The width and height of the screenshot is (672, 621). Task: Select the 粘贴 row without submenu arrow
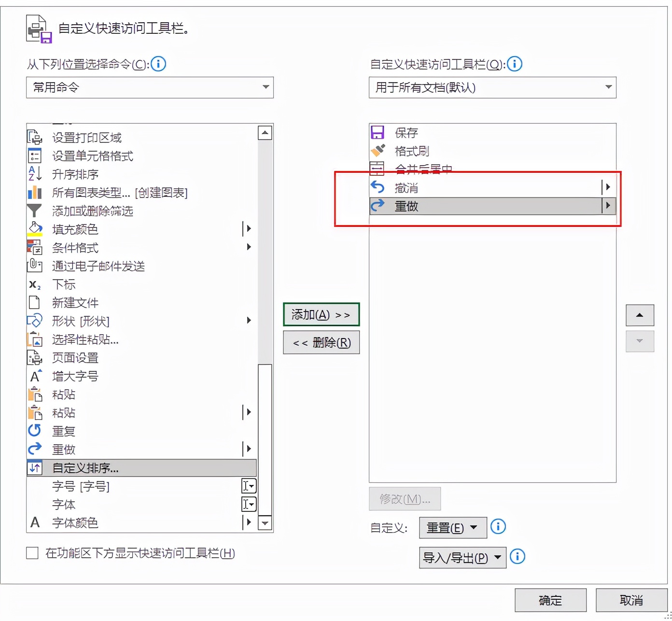[141, 395]
